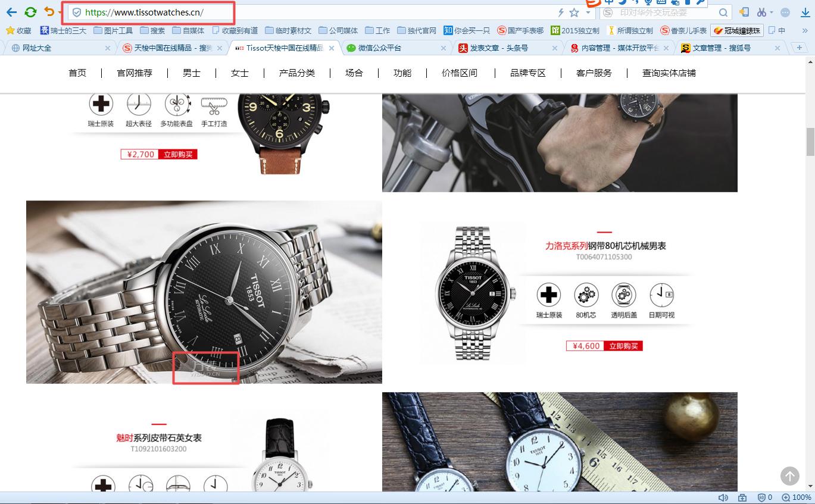Toggle the speaker mute icon in status bar

[723, 497]
